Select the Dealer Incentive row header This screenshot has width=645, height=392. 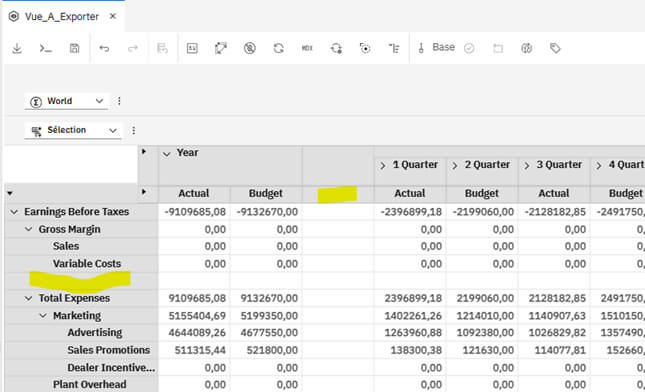[x=111, y=368]
